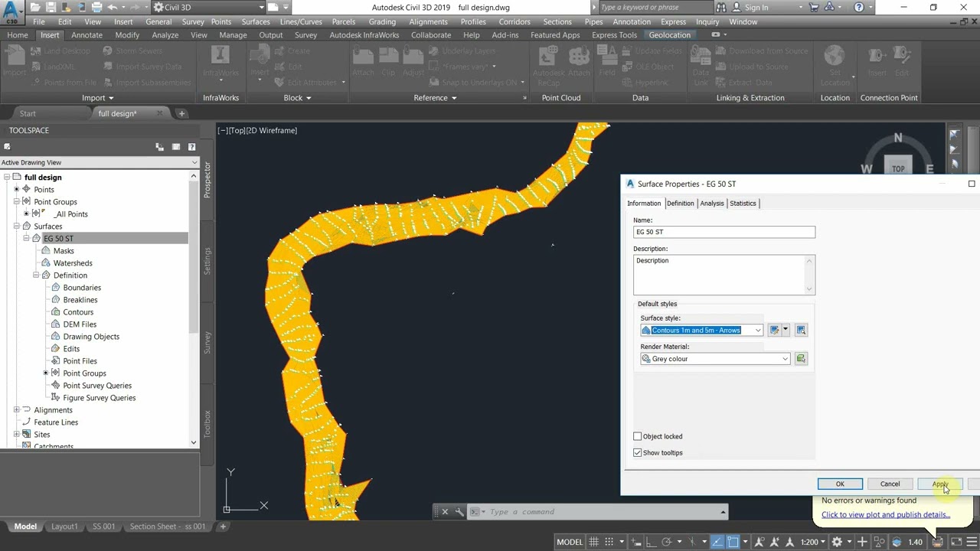Open the Render Material dropdown

[x=715, y=359]
